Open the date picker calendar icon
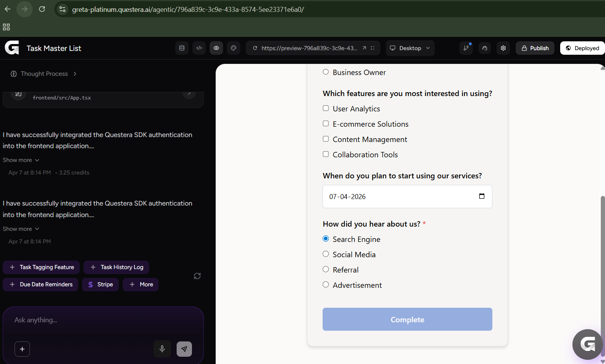 click(482, 196)
